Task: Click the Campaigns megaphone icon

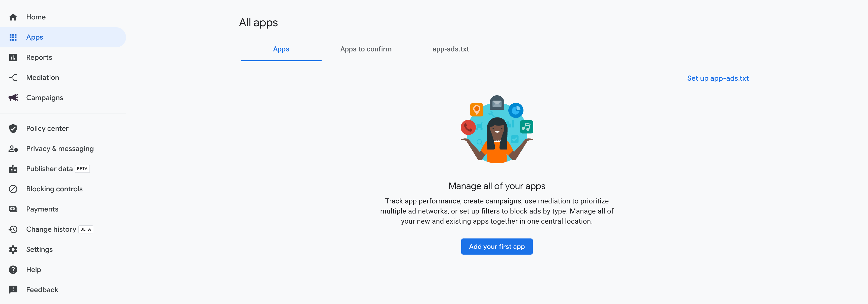Action: tap(13, 98)
